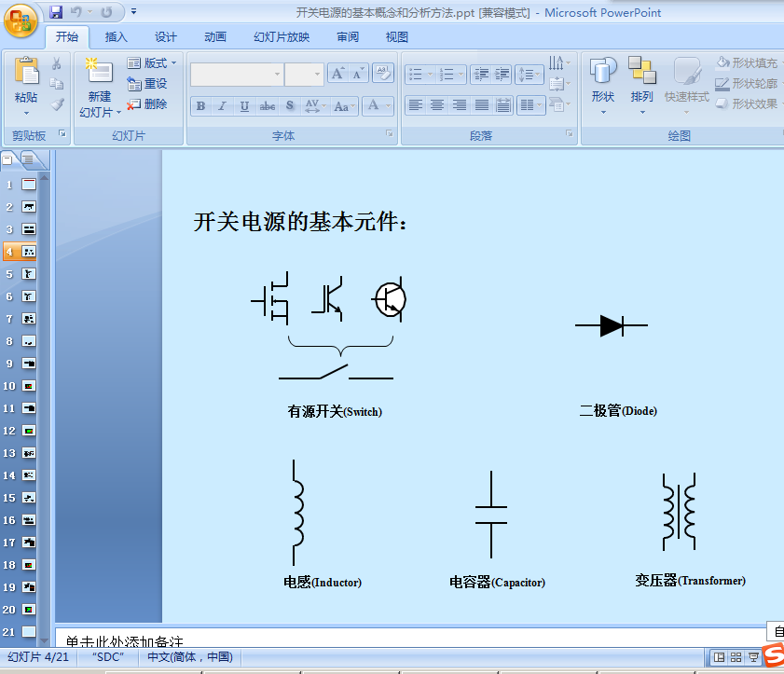
Task: Convert to SmartArt graphic icon
Action: (559, 104)
